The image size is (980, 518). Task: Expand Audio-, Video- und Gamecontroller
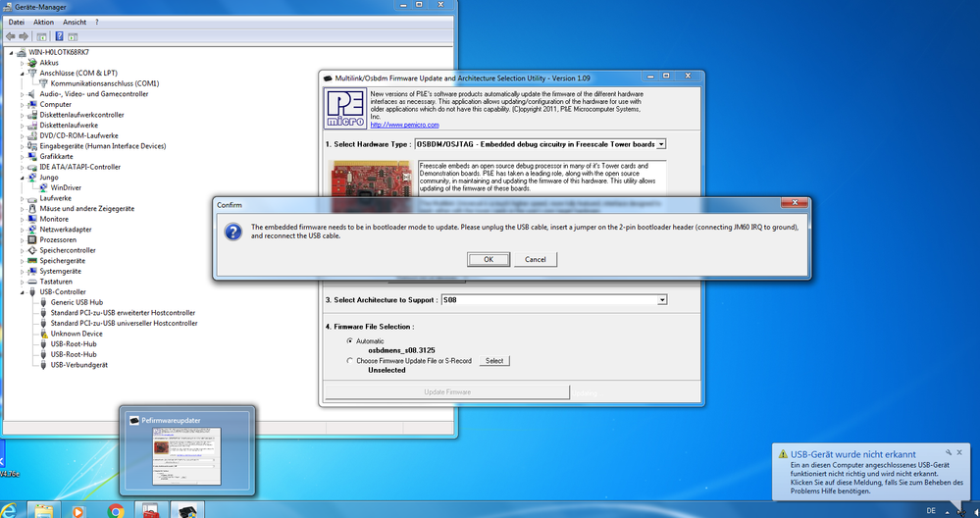click(x=23, y=94)
